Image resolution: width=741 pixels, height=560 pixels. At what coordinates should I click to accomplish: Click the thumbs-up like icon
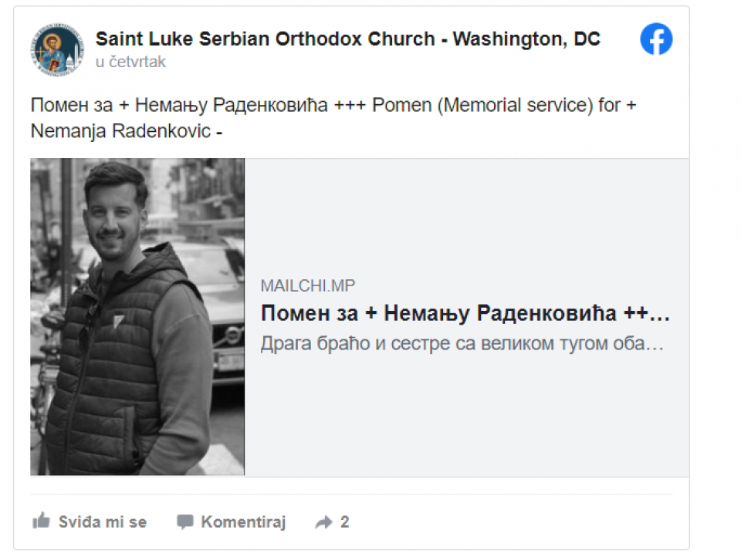(x=41, y=521)
